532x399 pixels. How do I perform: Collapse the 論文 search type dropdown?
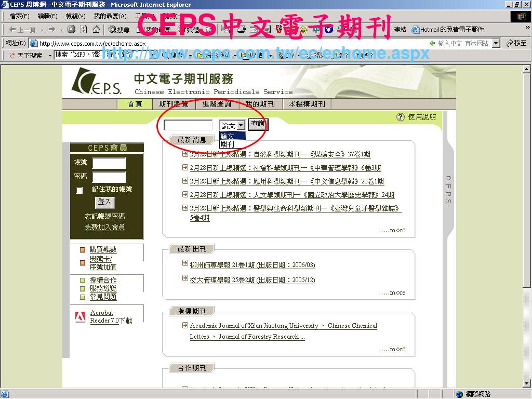point(241,125)
